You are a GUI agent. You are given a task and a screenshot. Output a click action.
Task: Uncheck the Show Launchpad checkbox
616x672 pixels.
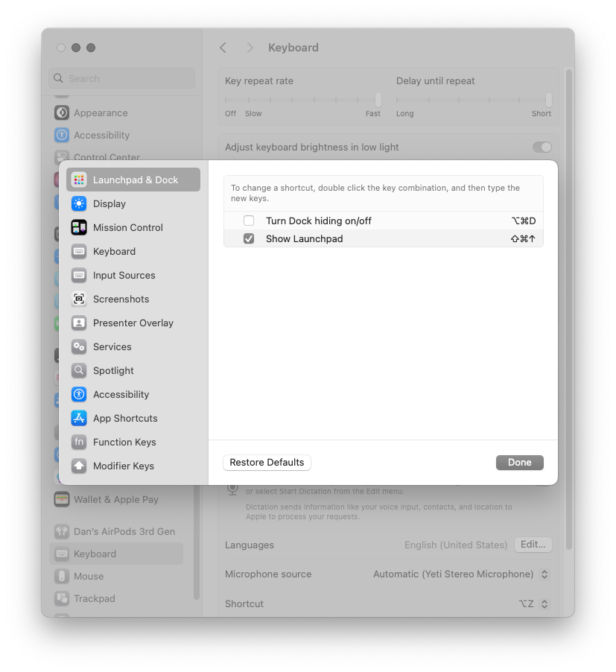coord(249,238)
